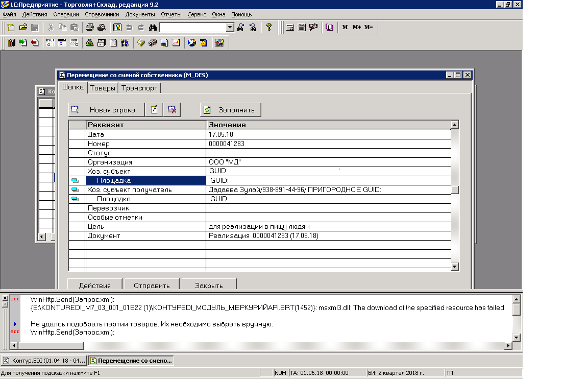This screenshot has height=379, width=588.
Task: Open the Действия menu
Action: point(35,14)
